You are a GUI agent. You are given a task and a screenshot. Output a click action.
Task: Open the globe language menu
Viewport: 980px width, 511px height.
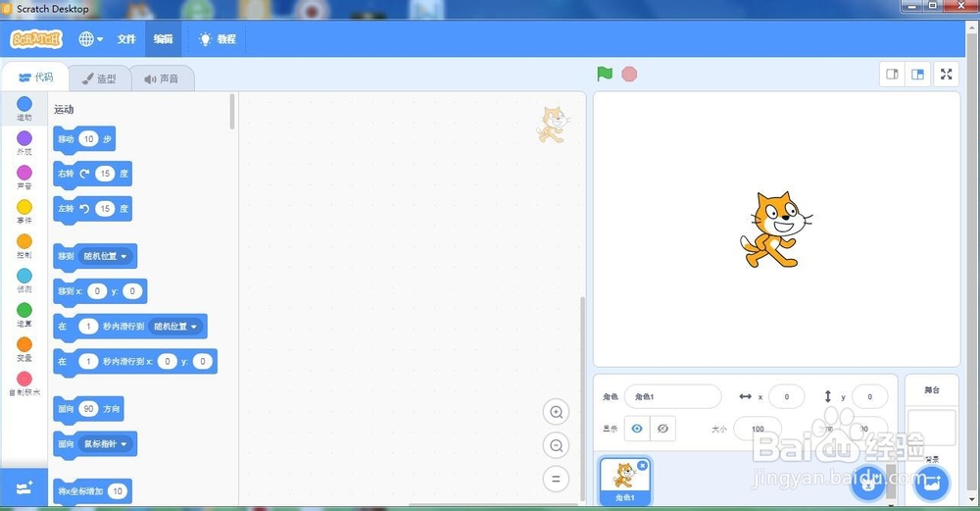click(x=90, y=39)
